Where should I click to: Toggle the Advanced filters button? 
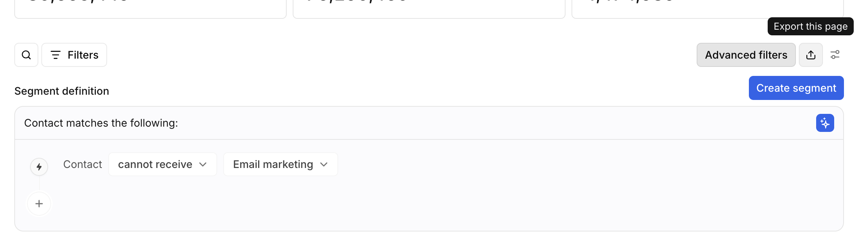click(746, 55)
